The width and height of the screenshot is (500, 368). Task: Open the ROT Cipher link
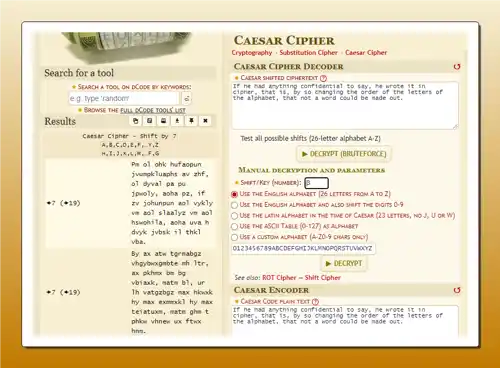(279, 278)
